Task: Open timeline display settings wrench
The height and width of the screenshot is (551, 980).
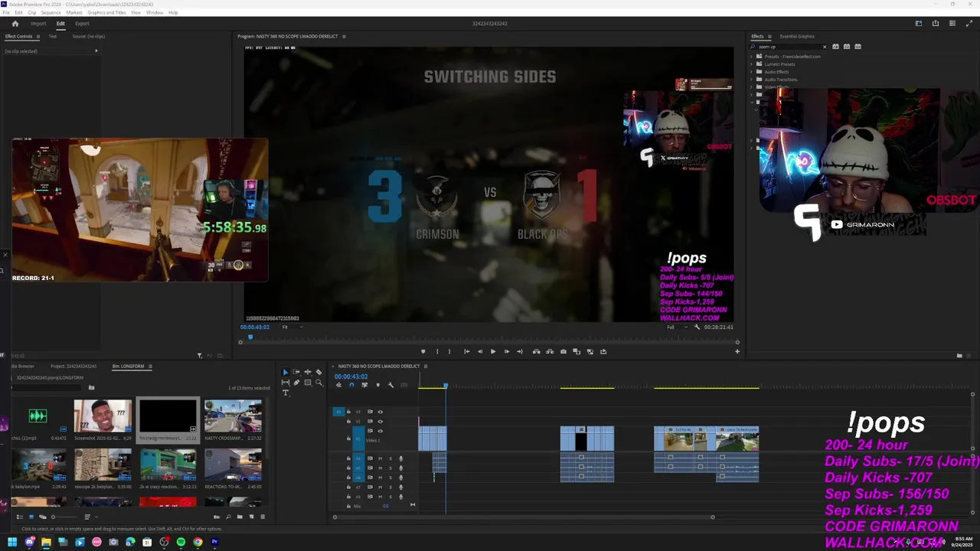Action: 390,385
